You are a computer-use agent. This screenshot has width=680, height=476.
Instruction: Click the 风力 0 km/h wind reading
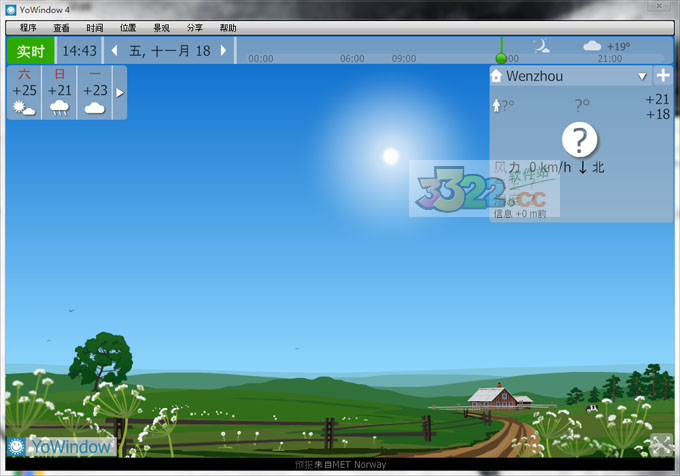(x=533, y=167)
